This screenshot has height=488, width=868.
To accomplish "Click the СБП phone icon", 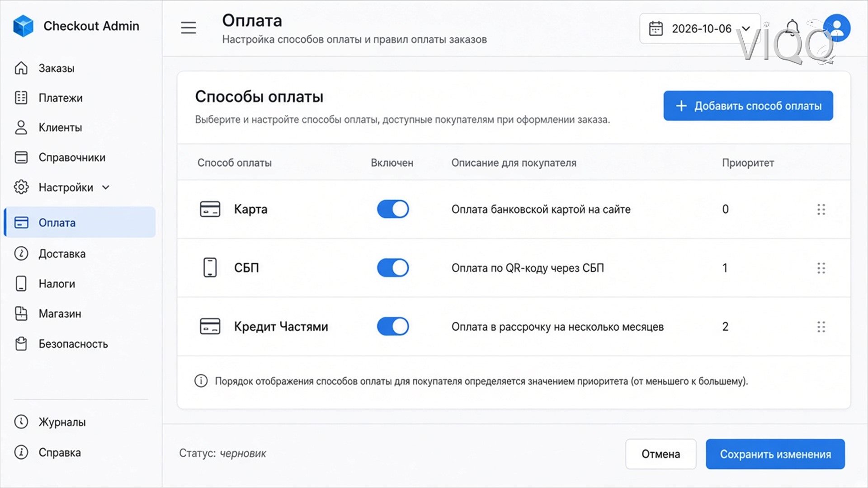I will pyautogui.click(x=210, y=267).
